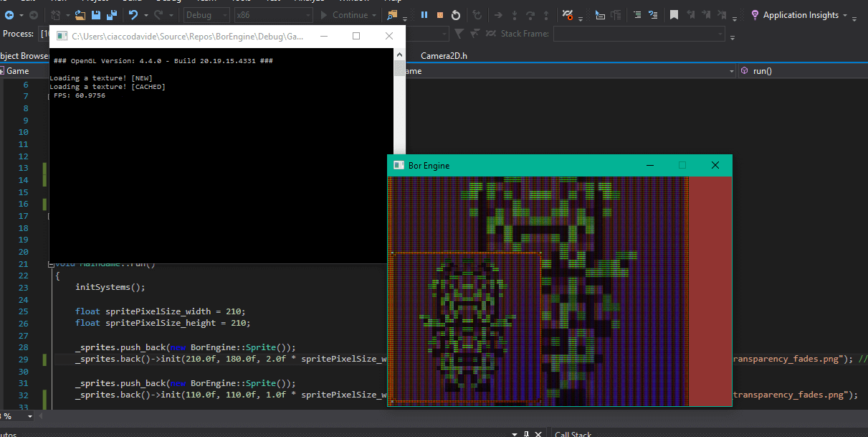Select the Call Stack panel tab
Viewport: 868px width, 437px height.
573,434
